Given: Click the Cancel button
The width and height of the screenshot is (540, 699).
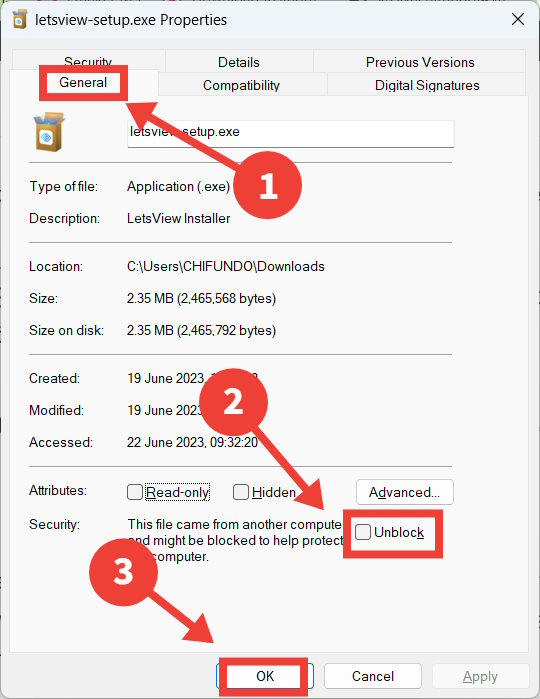Looking at the screenshot, I should [x=373, y=676].
